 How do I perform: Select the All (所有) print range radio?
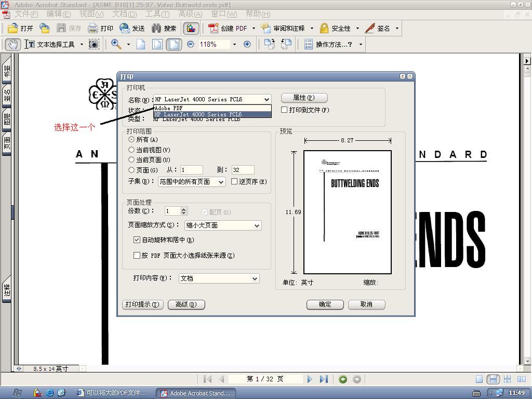[131, 139]
